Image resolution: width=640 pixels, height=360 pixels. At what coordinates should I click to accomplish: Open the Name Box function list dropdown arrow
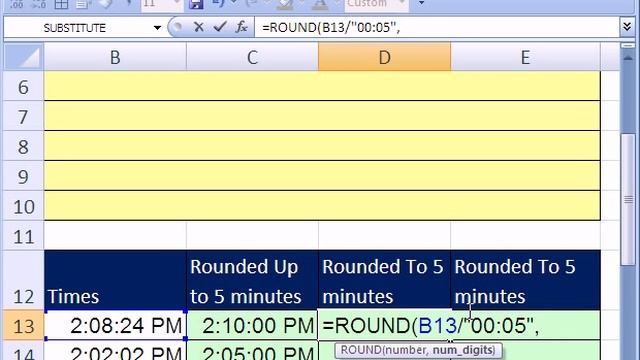157,28
